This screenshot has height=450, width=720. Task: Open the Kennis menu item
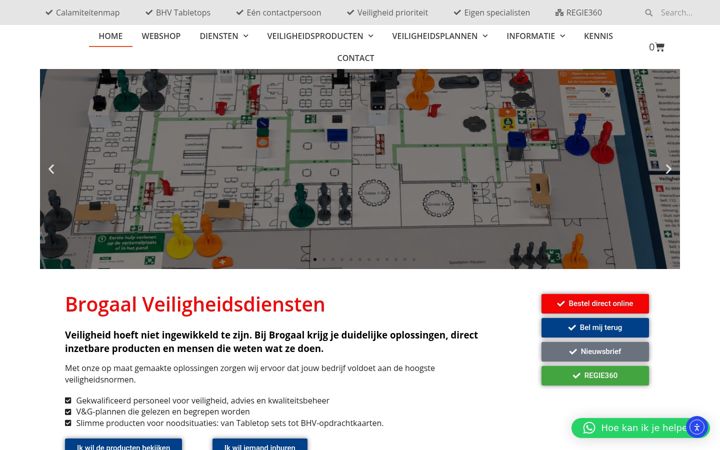tap(598, 36)
